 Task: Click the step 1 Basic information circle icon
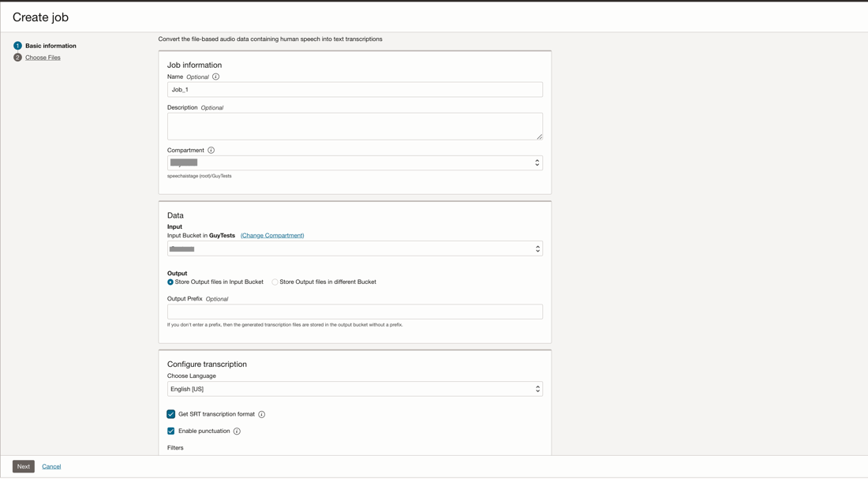17,46
